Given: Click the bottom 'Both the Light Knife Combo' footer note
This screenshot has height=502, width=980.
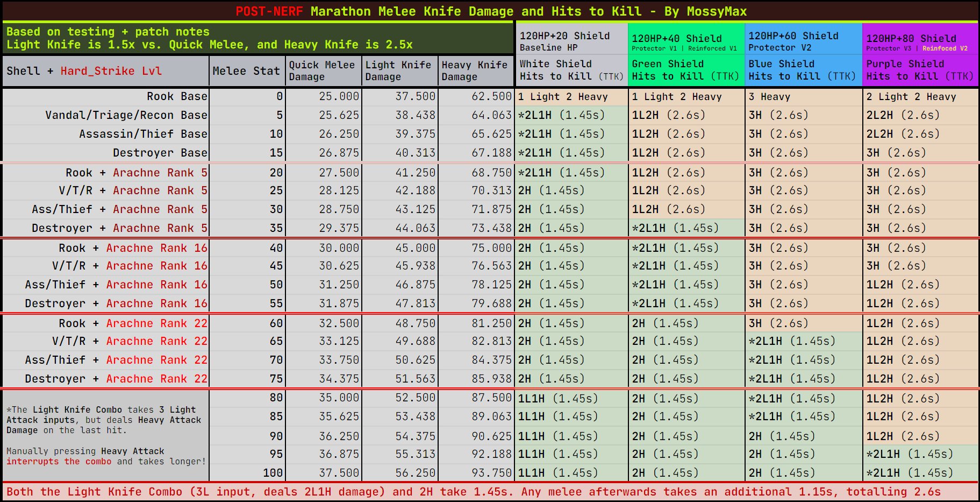Looking at the screenshot, I should 474,492.
